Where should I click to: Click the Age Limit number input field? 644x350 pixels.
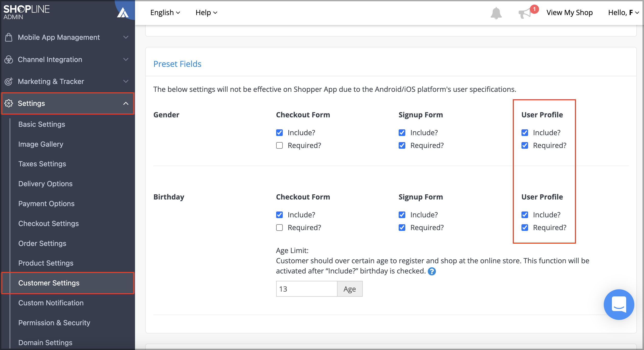[x=307, y=289]
